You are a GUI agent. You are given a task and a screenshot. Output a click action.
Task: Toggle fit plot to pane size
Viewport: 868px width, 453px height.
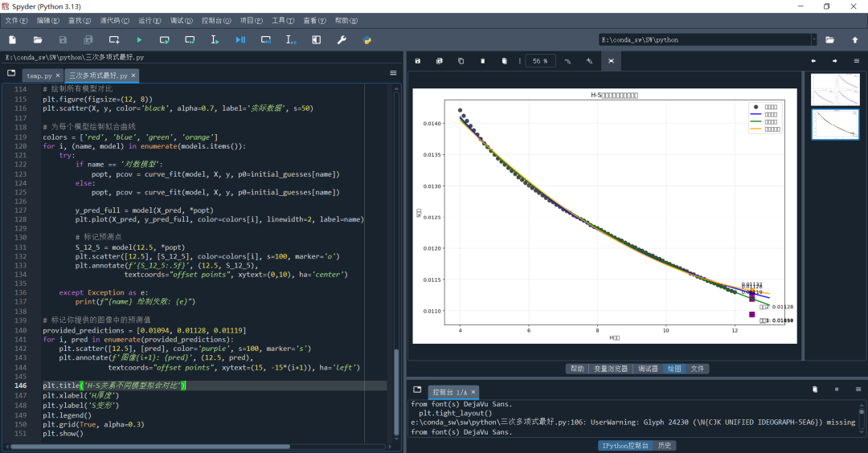coord(611,61)
